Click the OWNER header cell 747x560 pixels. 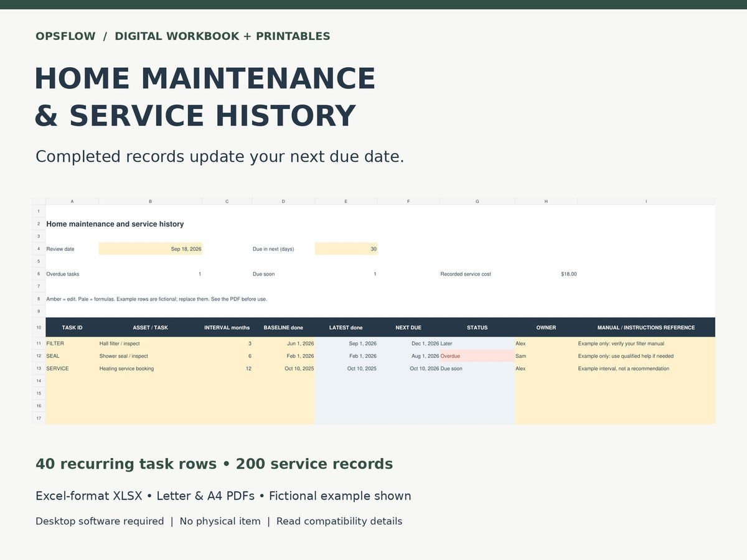(547, 327)
